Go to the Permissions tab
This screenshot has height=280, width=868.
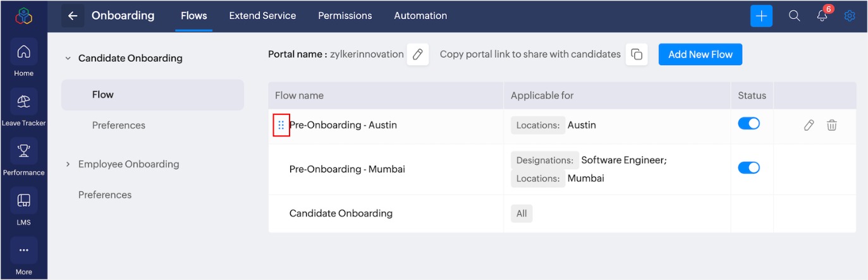pyautogui.click(x=345, y=16)
